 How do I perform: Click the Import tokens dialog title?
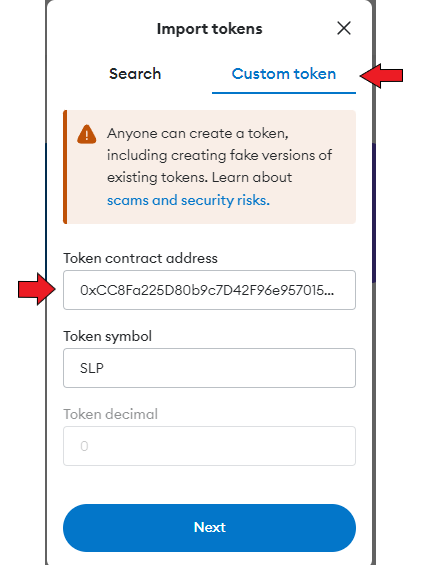point(209,29)
